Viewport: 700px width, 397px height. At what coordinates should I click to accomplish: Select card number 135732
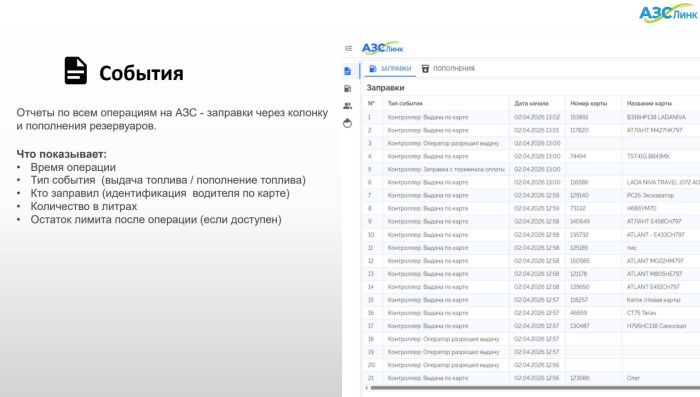click(579, 235)
